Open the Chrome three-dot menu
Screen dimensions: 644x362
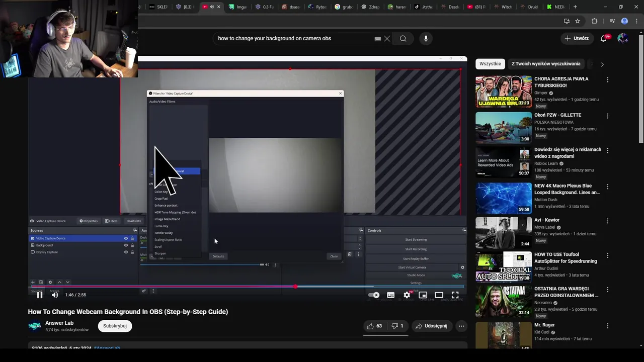[x=636, y=21]
